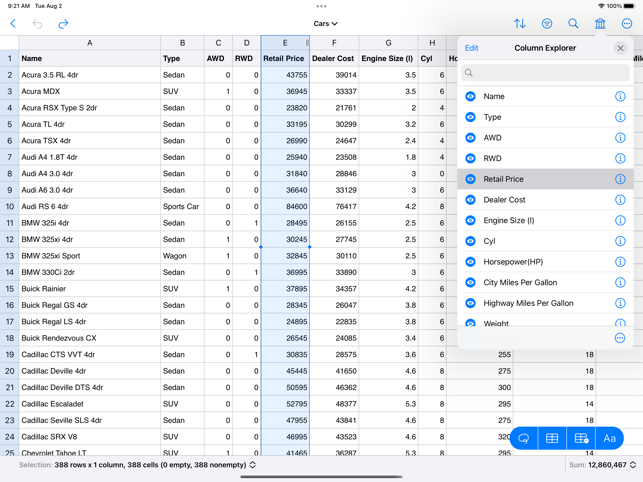
Task: Open the Cars document title dropdown
Action: (x=325, y=24)
